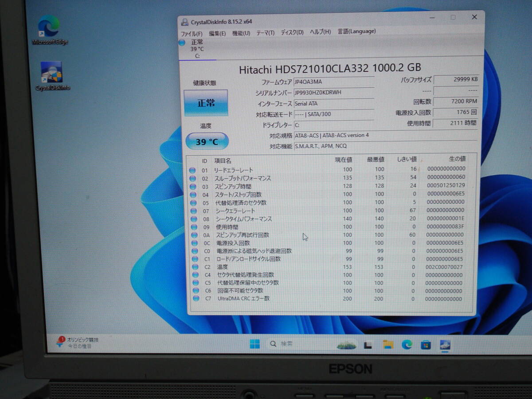Open the 編集(E) menu
532x399 pixels.
[x=217, y=33]
